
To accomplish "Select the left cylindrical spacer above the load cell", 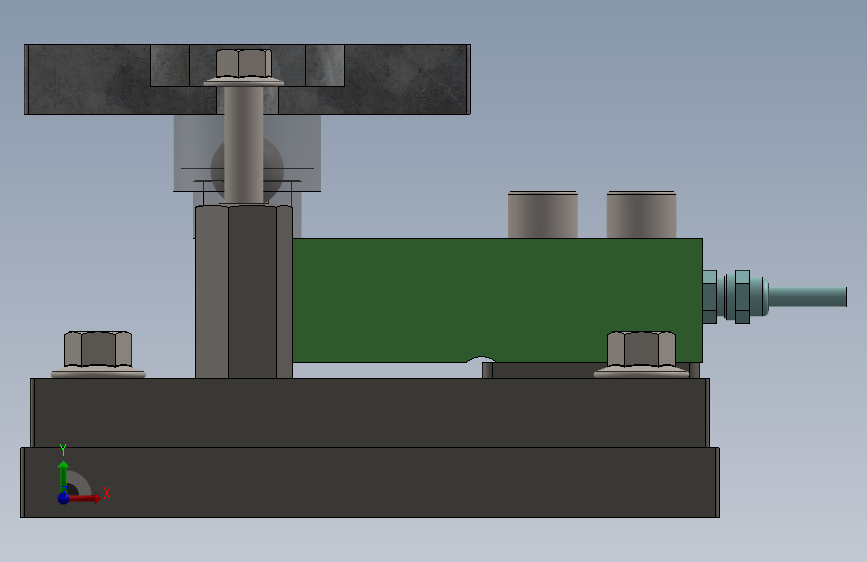I will click(543, 215).
